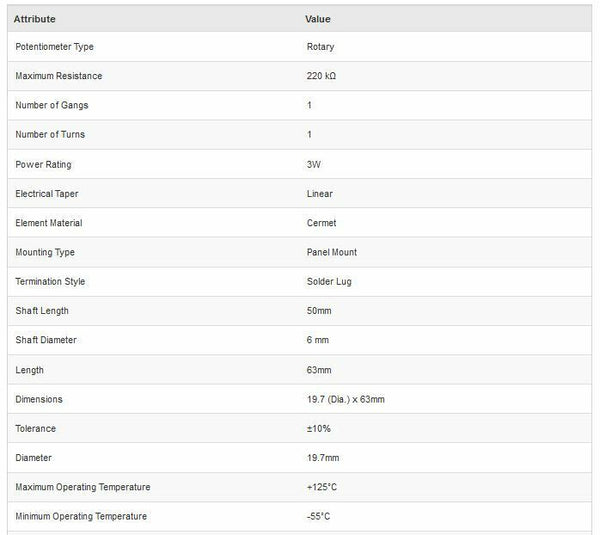Select the ±10% tolerance value
The image size is (600, 535).
[321, 428]
